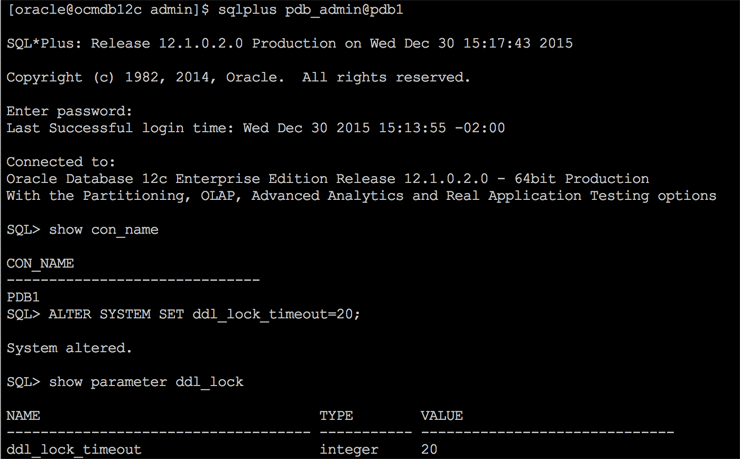This screenshot has height=459, width=740.
Task: Click the 'Last Successful login time' line
Action: (255, 128)
